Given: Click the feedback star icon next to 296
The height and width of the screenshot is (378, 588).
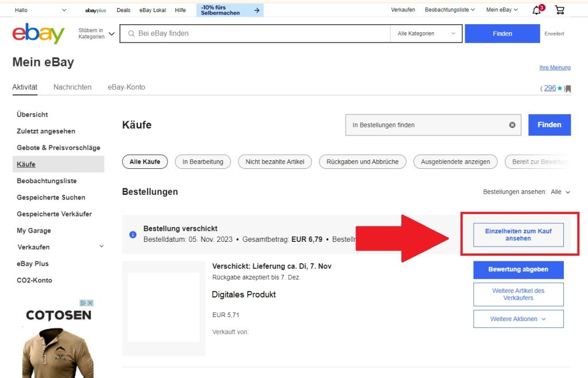Looking at the screenshot, I should point(560,88).
